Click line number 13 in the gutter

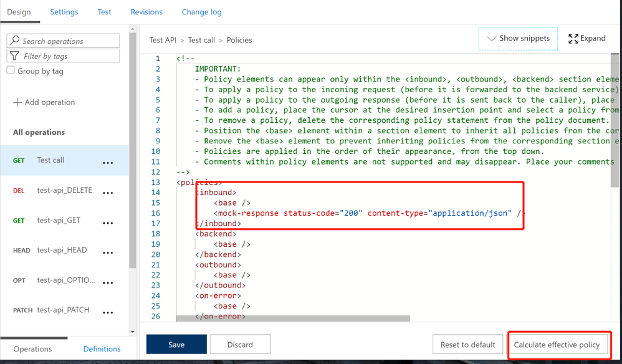click(x=156, y=183)
